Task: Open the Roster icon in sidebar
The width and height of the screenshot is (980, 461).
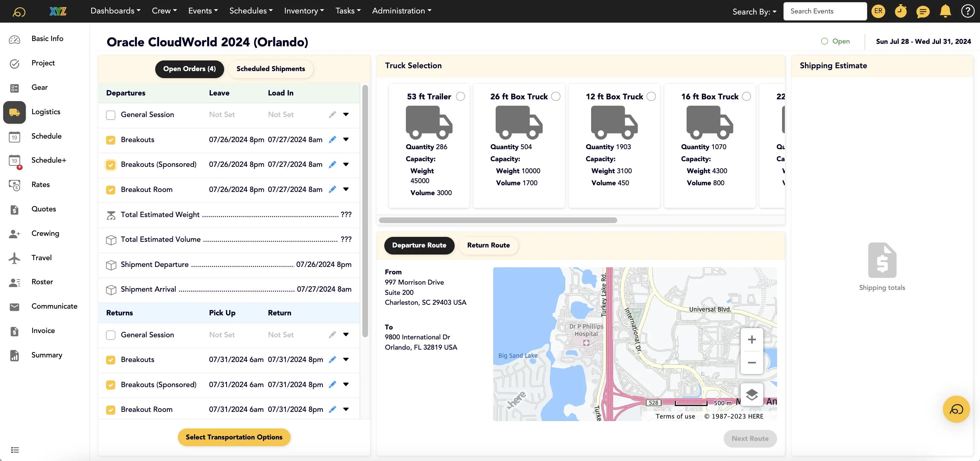Action: click(x=14, y=282)
